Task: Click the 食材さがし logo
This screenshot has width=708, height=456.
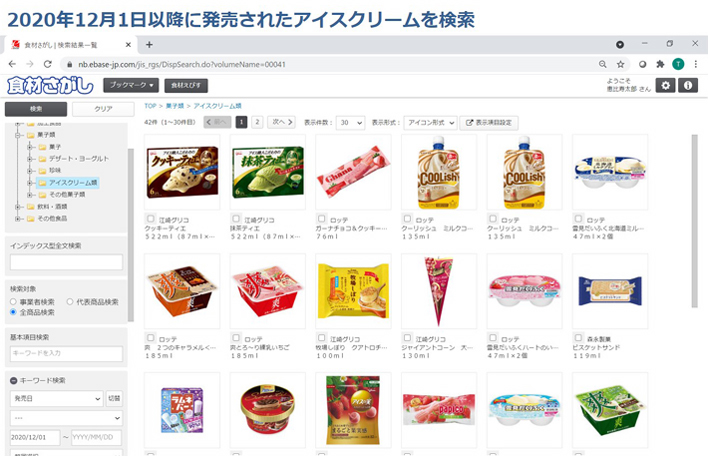Action: (x=50, y=85)
